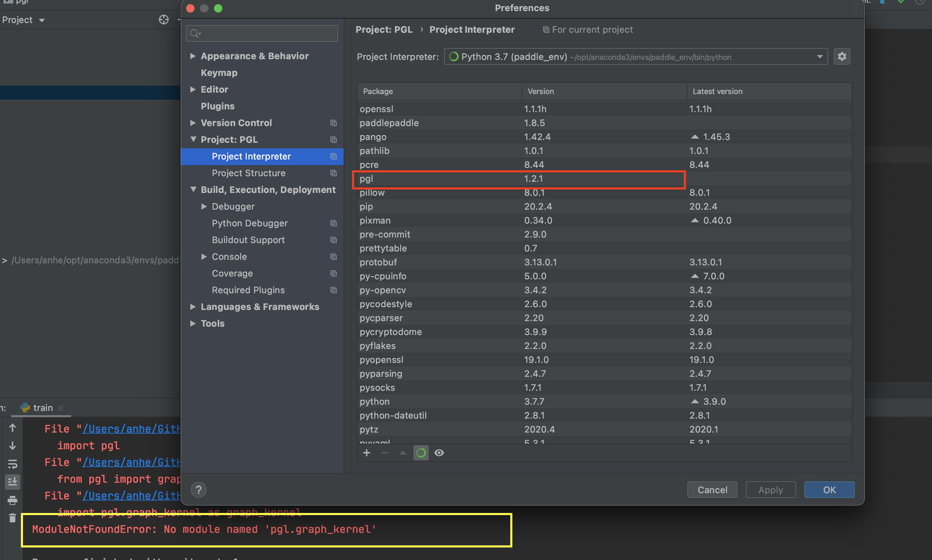Select the pre-commit package row
The width and height of the screenshot is (932, 560).
pyautogui.click(x=604, y=234)
